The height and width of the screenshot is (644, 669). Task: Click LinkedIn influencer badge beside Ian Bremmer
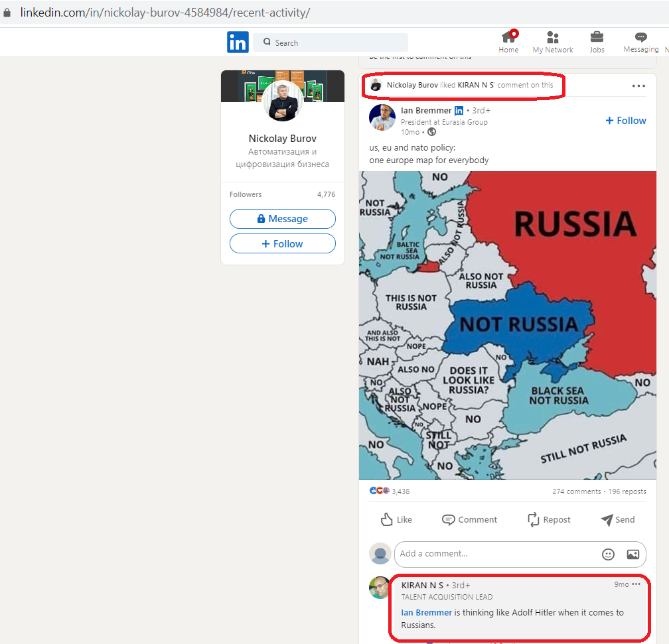click(x=459, y=111)
